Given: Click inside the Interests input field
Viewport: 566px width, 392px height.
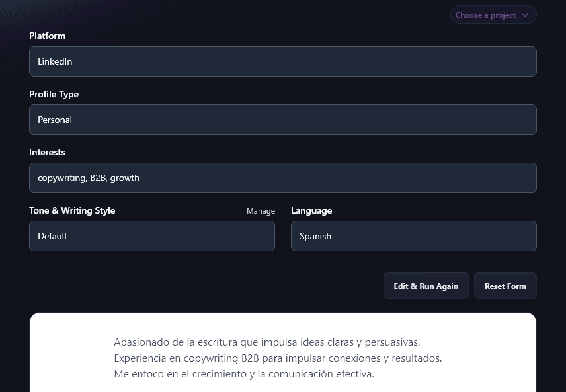Looking at the screenshot, I should [x=283, y=178].
